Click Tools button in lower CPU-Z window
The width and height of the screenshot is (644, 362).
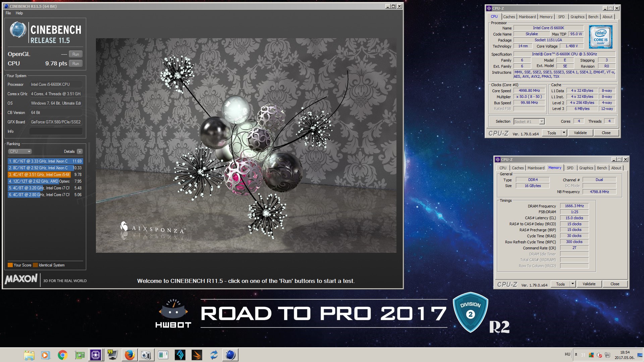pyautogui.click(x=560, y=284)
